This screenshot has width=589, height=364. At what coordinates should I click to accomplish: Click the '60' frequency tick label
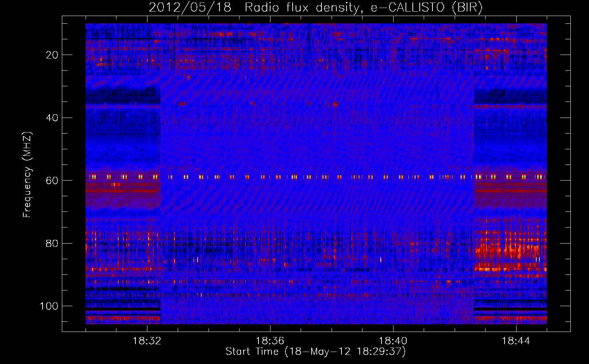pos(52,181)
